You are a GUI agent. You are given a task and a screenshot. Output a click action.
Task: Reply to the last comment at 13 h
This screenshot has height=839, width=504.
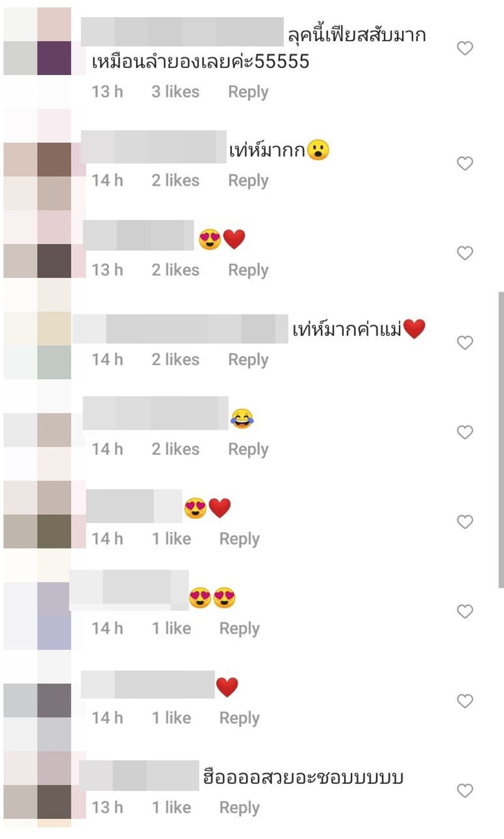(239, 808)
